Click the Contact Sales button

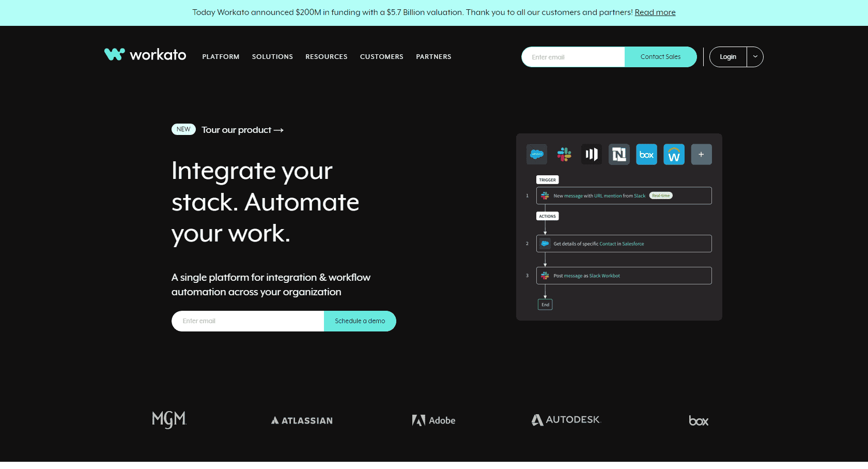[x=660, y=57]
